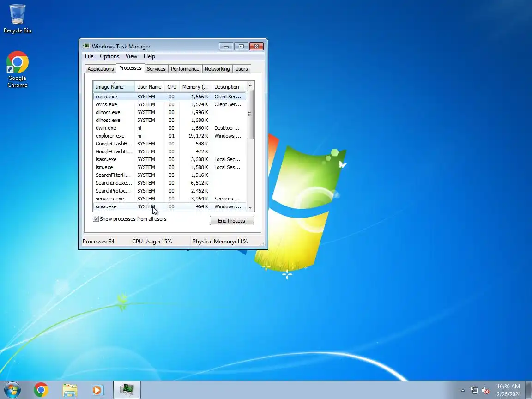The image size is (532, 399).
Task: Switch to the Performance tab
Action: pos(185,69)
